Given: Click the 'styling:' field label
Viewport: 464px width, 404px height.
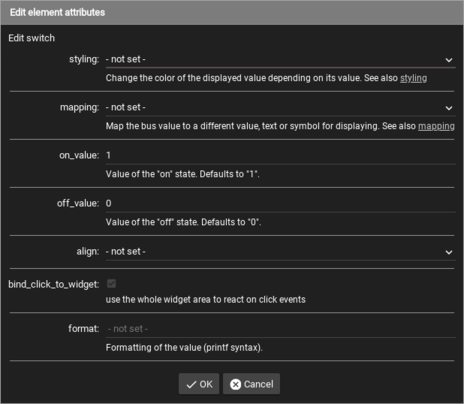Looking at the screenshot, I should 84,59.
